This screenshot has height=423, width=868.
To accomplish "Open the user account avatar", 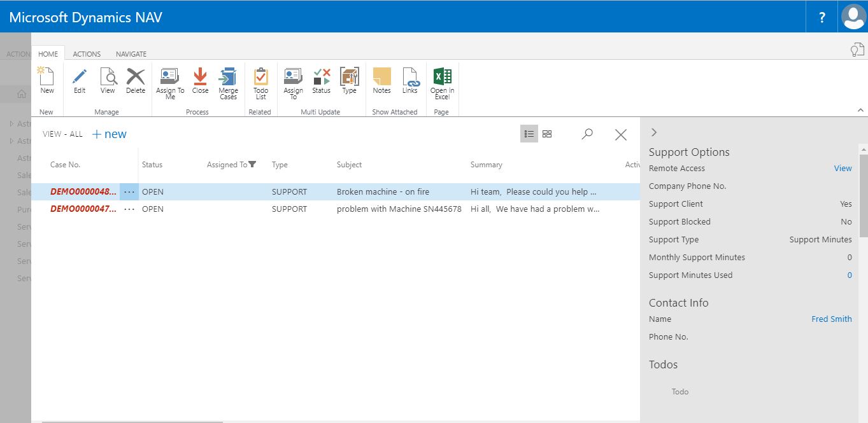I will click(x=853, y=17).
